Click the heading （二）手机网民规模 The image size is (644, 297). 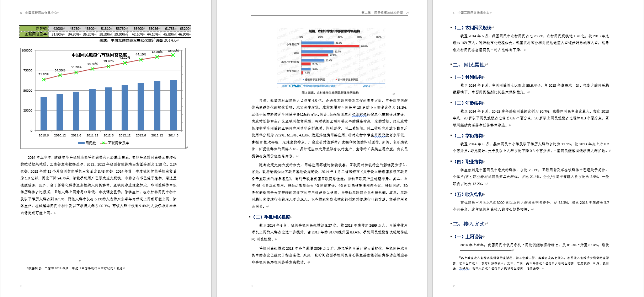(271, 217)
